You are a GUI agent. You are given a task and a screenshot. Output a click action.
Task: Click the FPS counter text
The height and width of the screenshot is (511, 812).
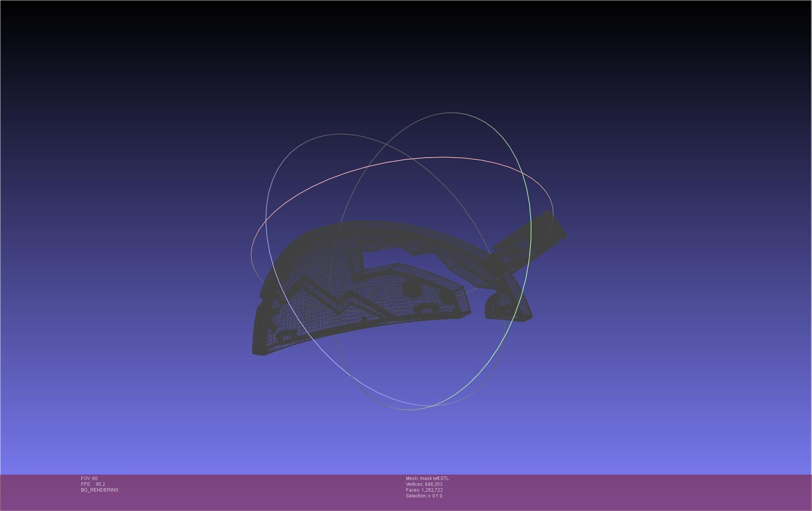pos(93,484)
